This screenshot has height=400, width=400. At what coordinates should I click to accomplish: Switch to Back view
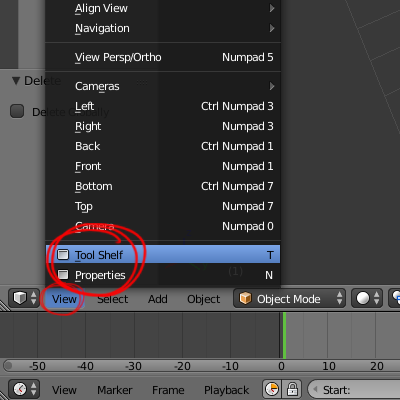click(163, 146)
